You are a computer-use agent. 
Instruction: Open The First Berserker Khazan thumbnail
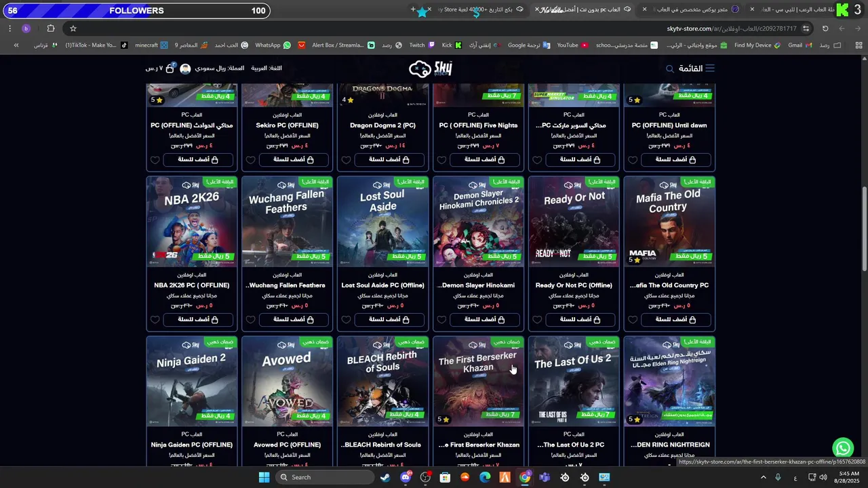[479, 382]
